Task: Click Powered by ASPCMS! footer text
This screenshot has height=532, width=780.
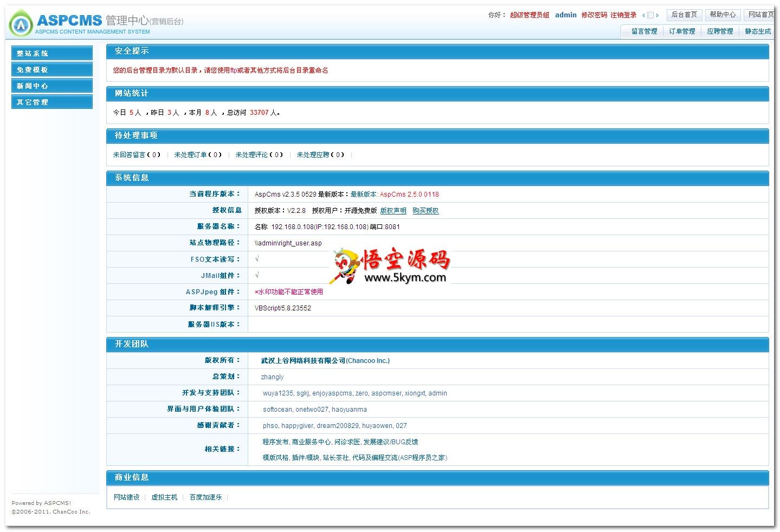Action: (42, 503)
